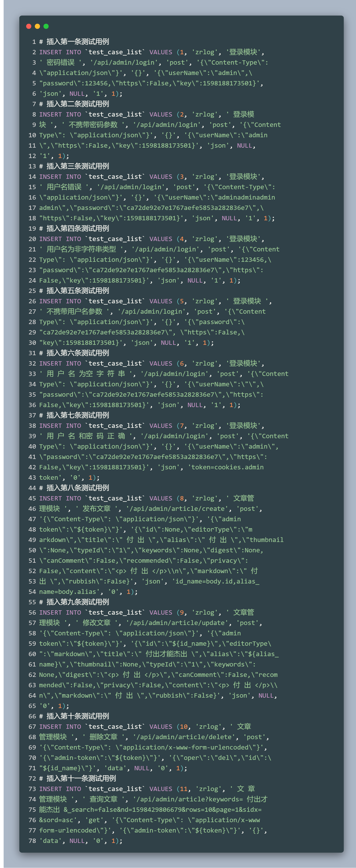Click the text "adminadminadmin"

pyautogui.click(x=247, y=197)
